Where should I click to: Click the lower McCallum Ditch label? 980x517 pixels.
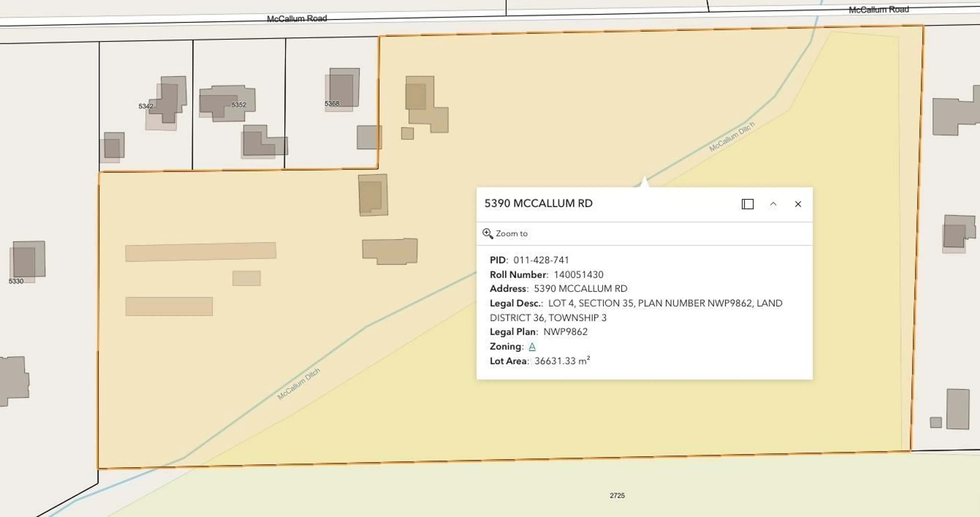[x=299, y=384]
